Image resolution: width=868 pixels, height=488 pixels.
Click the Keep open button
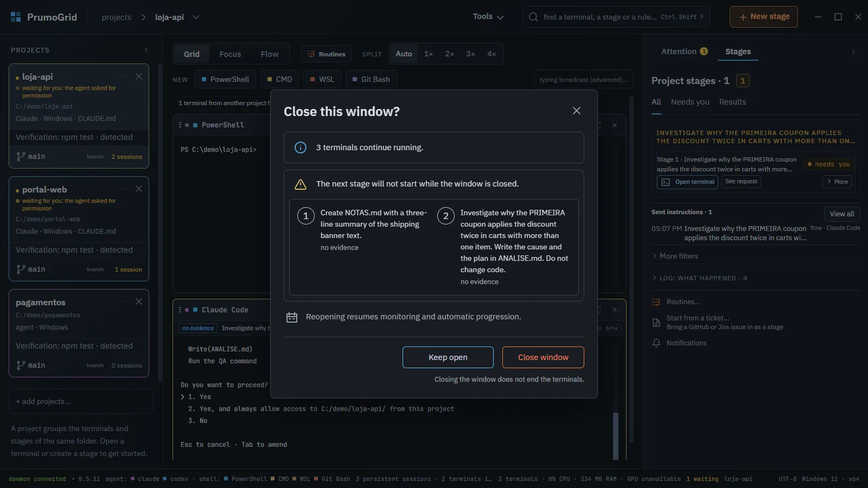(448, 357)
